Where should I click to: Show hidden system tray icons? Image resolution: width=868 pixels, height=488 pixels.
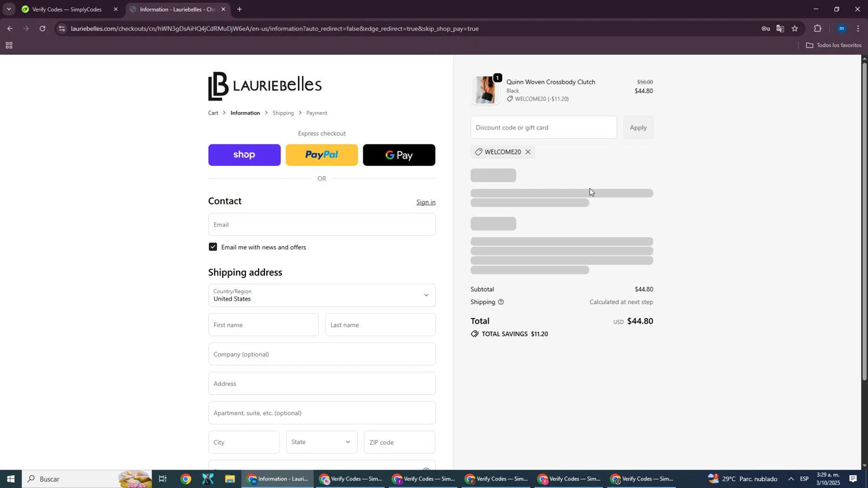point(791,479)
